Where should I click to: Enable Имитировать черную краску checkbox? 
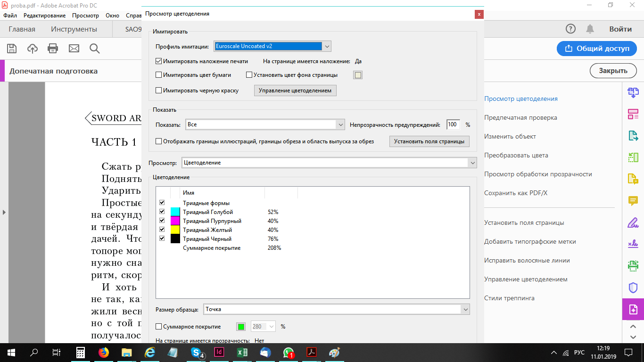[x=159, y=90]
